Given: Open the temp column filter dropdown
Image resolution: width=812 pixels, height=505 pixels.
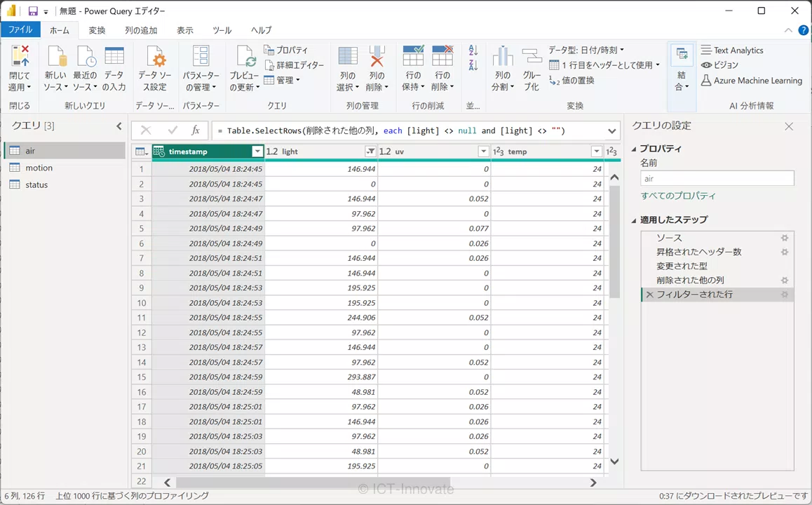Looking at the screenshot, I should (x=596, y=151).
